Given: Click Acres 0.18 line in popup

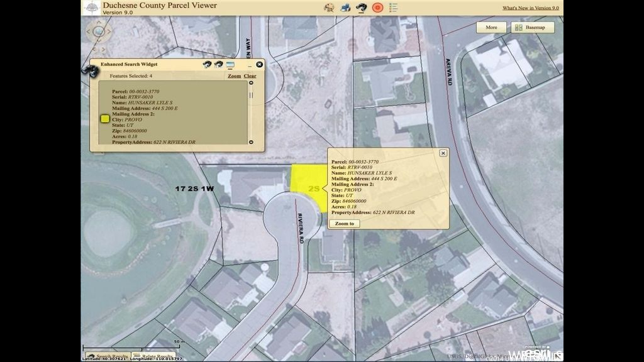Looking at the screenshot, I should [344, 207].
